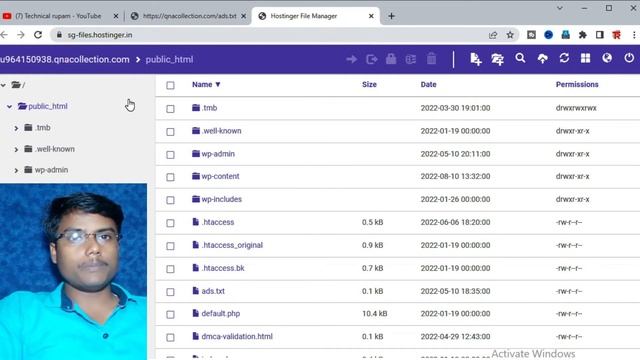Sort by Size column header
Screen dimensions: 640x360
coord(369,84)
